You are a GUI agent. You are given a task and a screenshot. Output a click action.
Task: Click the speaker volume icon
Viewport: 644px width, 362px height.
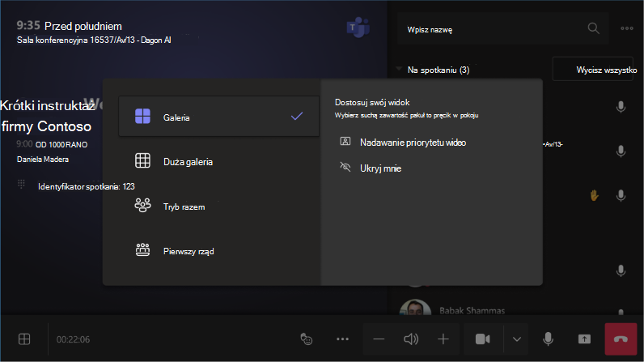(411, 339)
